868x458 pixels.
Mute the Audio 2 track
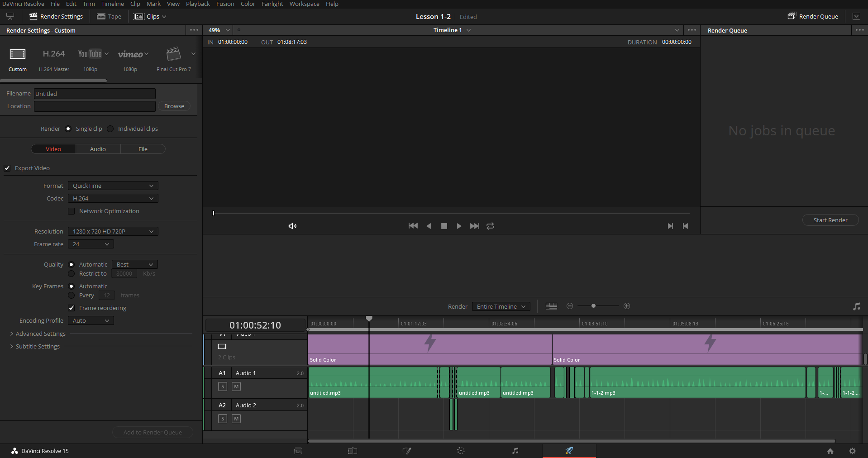(236, 419)
